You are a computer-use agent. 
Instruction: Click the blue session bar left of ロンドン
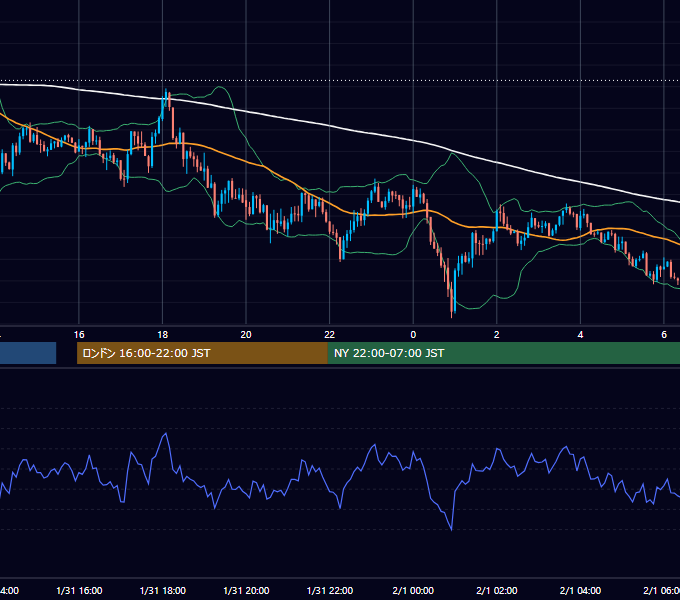coord(28,353)
